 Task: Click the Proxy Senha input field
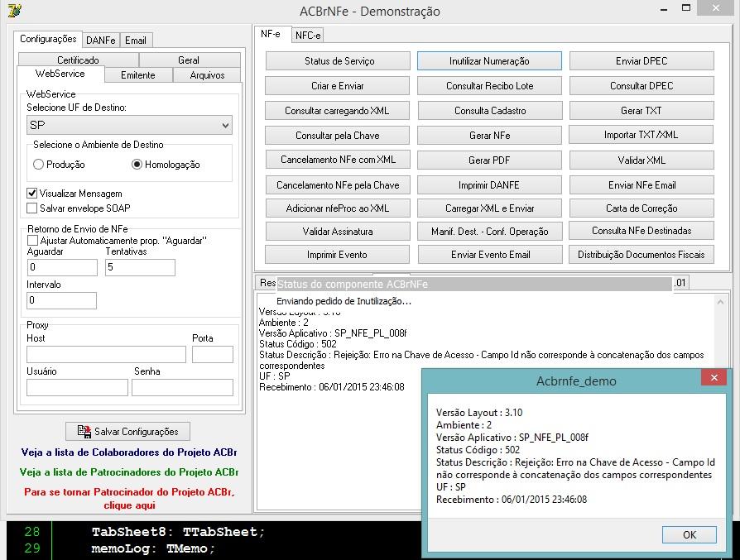coord(183,387)
